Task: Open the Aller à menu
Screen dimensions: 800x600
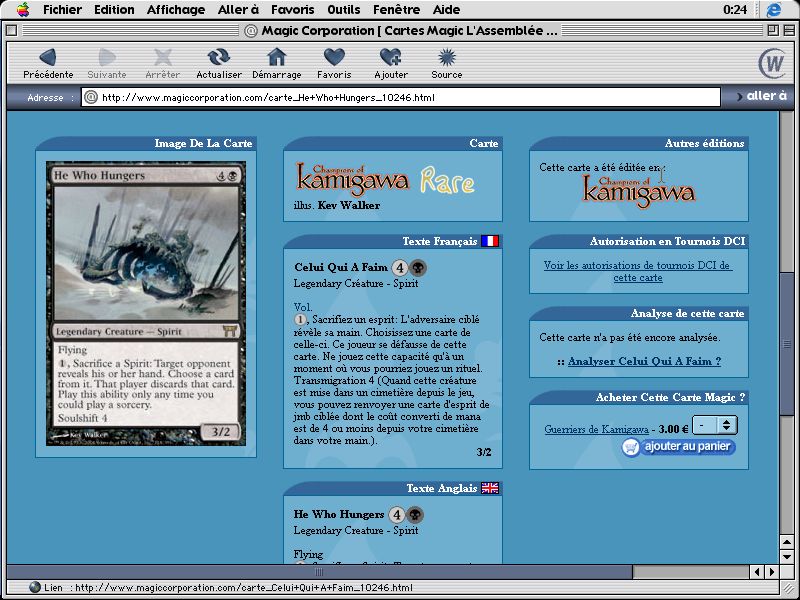Action: 238,9
